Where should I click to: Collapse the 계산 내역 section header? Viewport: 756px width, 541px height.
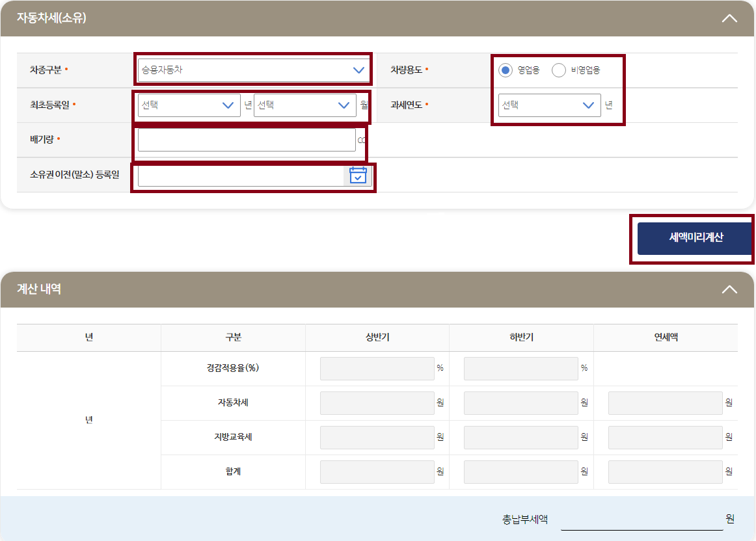pos(729,289)
